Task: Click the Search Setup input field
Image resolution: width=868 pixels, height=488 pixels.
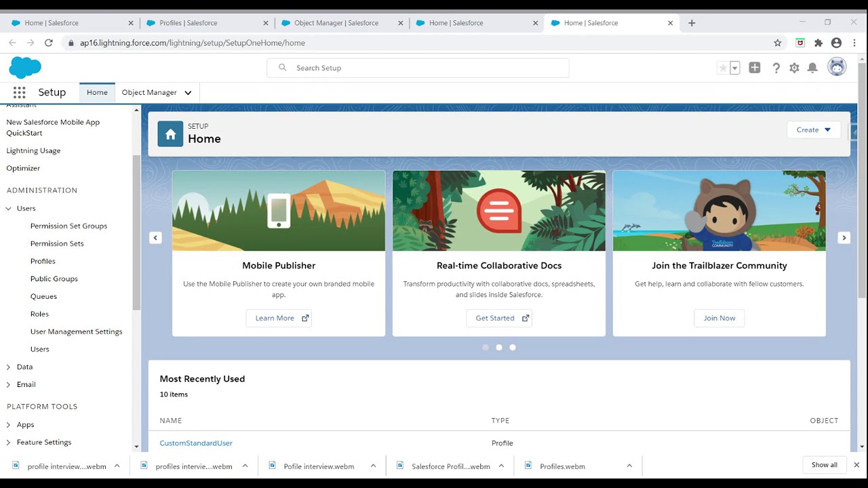Action: click(427, 68)
